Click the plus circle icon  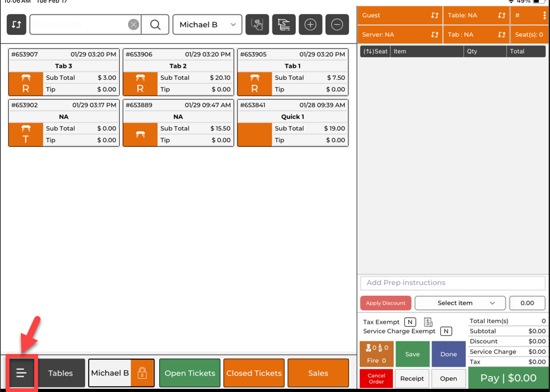(x=310, y=25)
